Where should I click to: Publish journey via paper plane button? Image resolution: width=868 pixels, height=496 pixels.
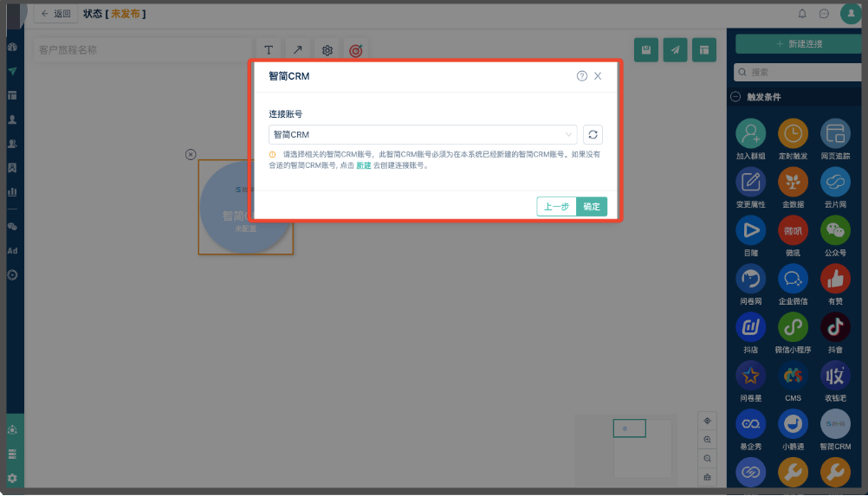tap(676, 49)
